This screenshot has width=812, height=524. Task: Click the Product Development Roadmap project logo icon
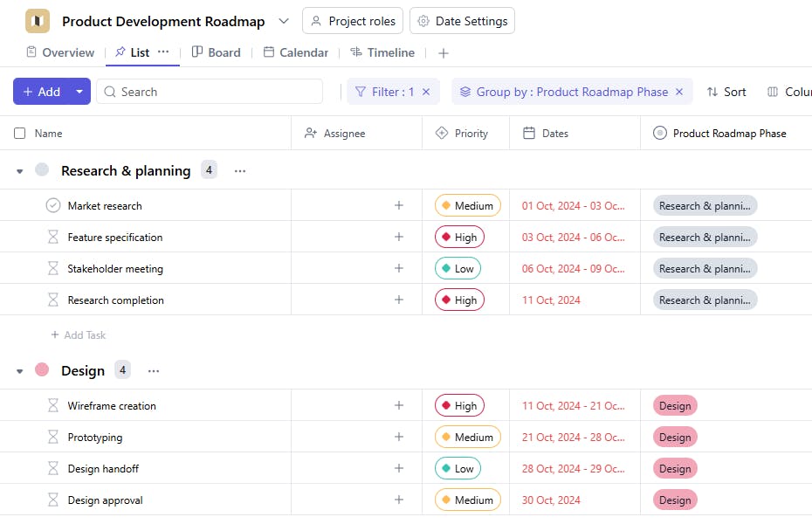tap(38, 21)
